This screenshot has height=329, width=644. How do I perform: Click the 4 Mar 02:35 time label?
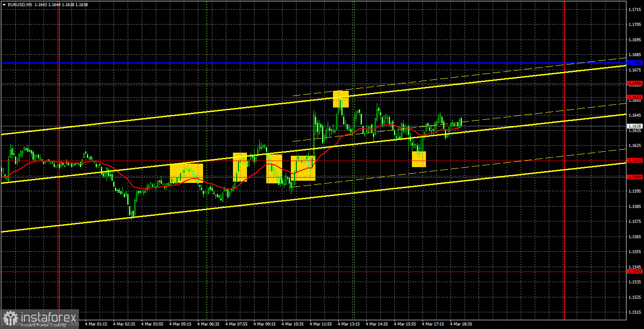click(x=124, y=324)
